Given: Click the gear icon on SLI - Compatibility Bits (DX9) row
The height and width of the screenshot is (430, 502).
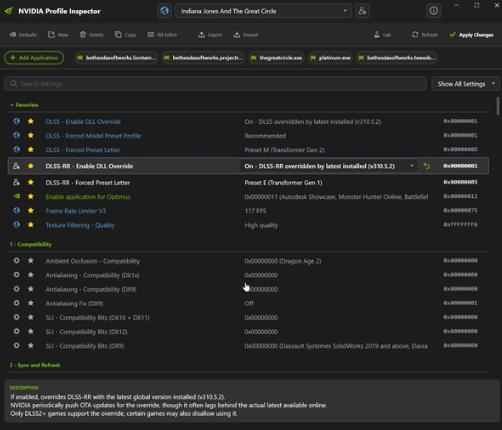Looking at the screenshot, I should coord(16,346).
